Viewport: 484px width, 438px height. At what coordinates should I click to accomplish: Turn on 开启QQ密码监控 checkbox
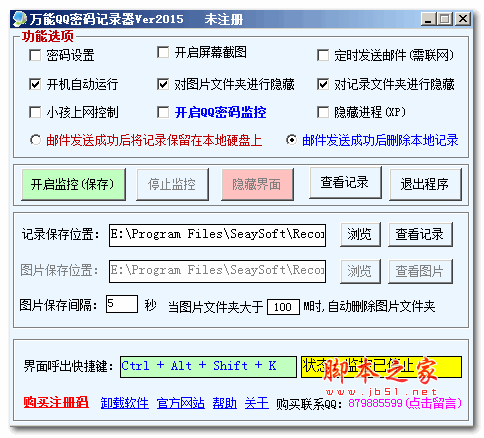(163, 112)
